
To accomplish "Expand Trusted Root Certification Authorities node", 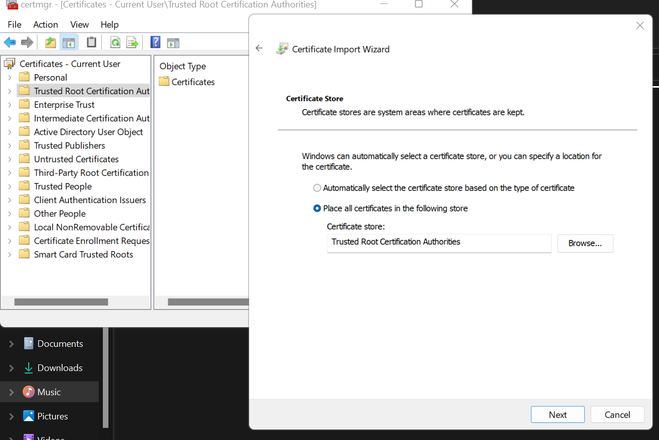I will tap(10, 91).
